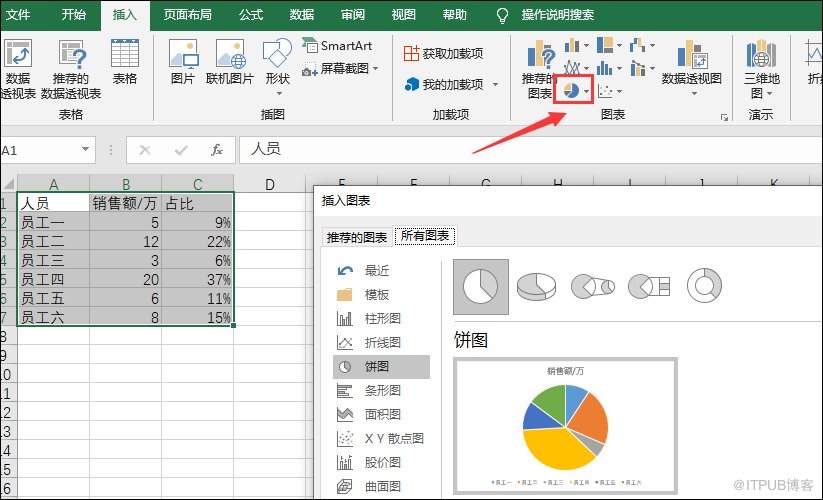Click the 表格 table icon
The image size is (823, 500).
coord(125,62)
